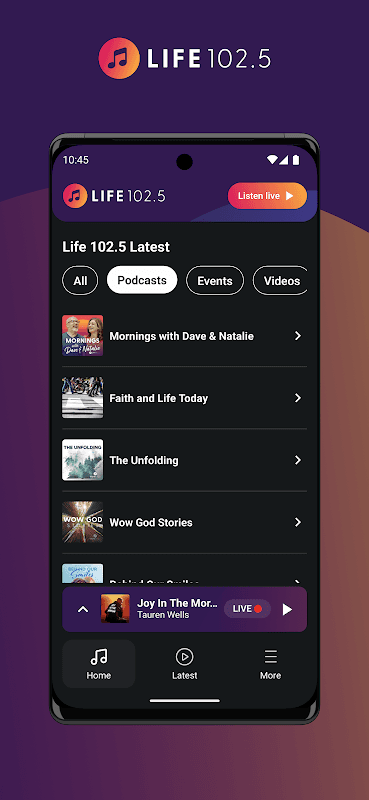Tap The Unfolding cover art
Viewport: 369px width, 800px height.
pyautogui.click(x=83, y=460)
